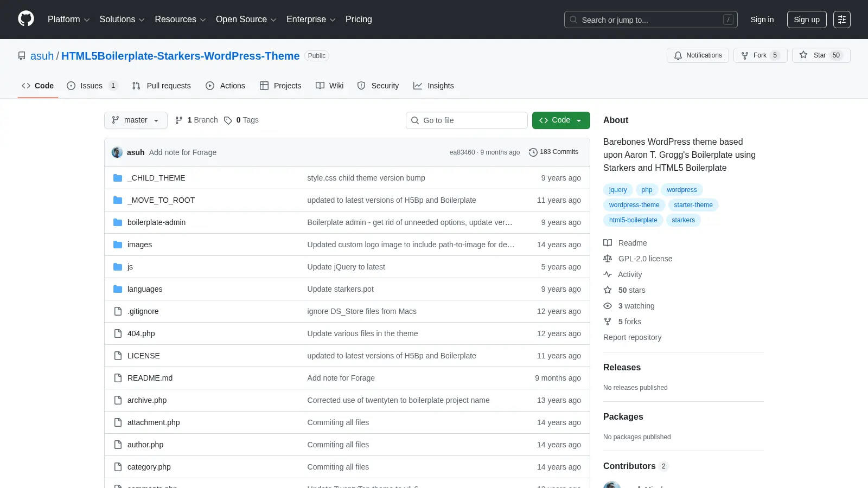Switch to the Issues tab
The image size is (868, 488).
(x=92, y=86)
